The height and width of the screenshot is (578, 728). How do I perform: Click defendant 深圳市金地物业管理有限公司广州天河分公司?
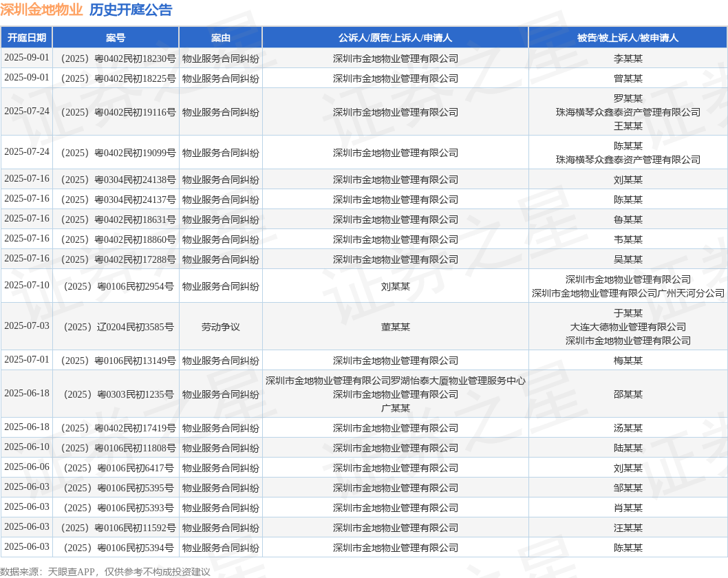click(628, 293)
